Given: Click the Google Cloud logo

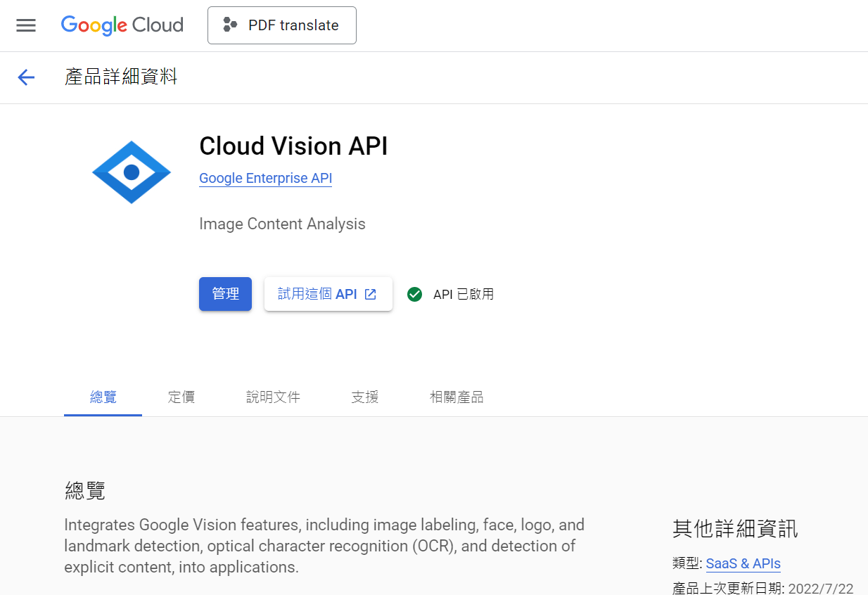Looking at the screenshot, I should pos(122,25).
